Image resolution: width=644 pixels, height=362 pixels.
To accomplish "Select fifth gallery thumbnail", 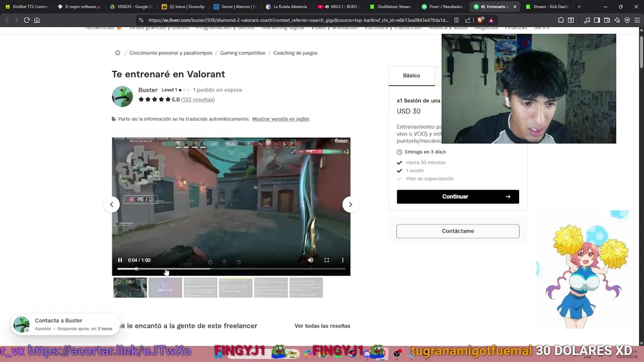I will coord(271,288).
